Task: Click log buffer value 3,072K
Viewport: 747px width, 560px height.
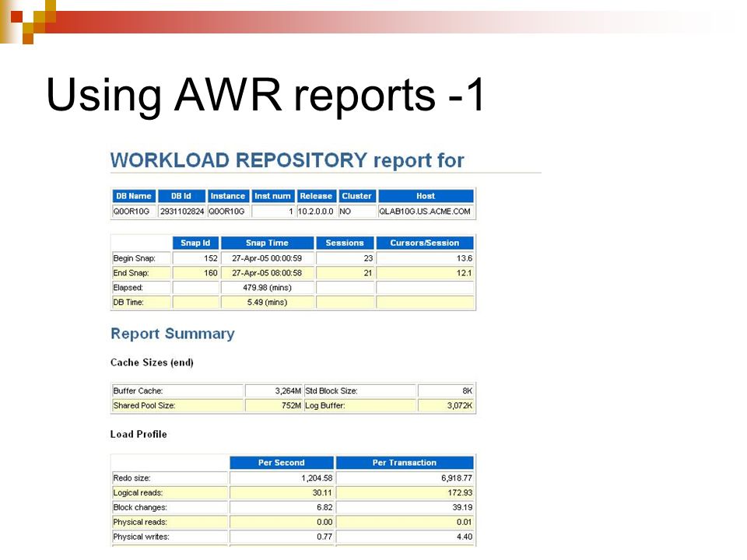Action: 460,406
